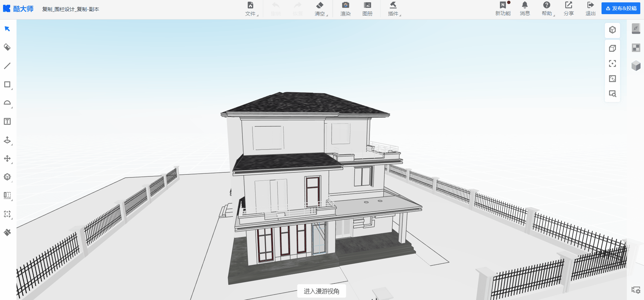
Task: Toggle the wireframe box display style
Action: (612, 48)
